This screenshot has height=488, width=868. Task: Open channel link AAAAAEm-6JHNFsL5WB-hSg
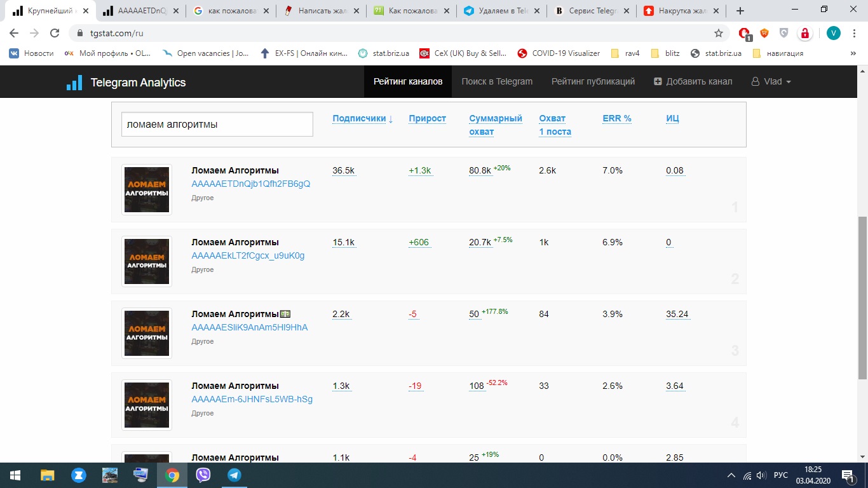252,399
